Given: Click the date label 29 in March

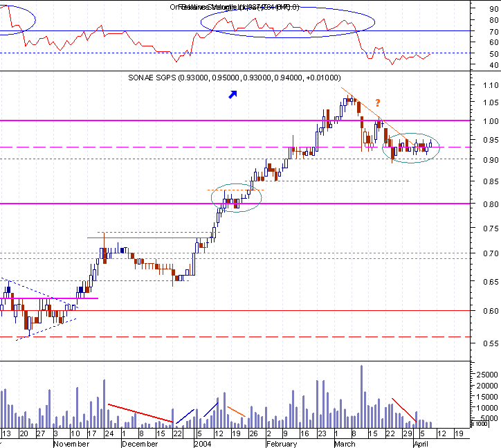Looking at the screenshot, I should coord(408,434).
